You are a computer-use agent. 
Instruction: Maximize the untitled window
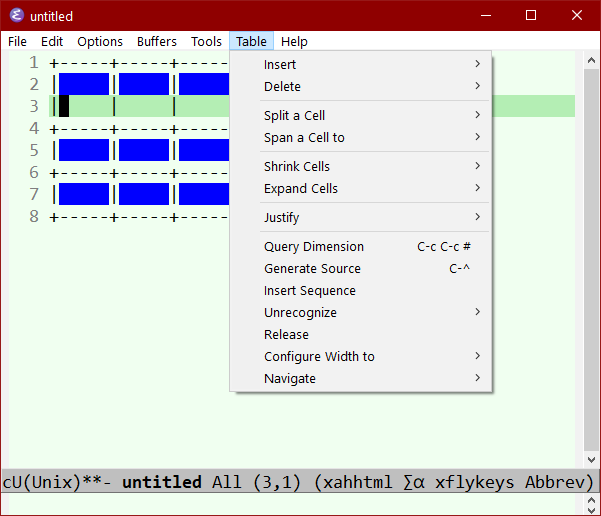(531, 15)
